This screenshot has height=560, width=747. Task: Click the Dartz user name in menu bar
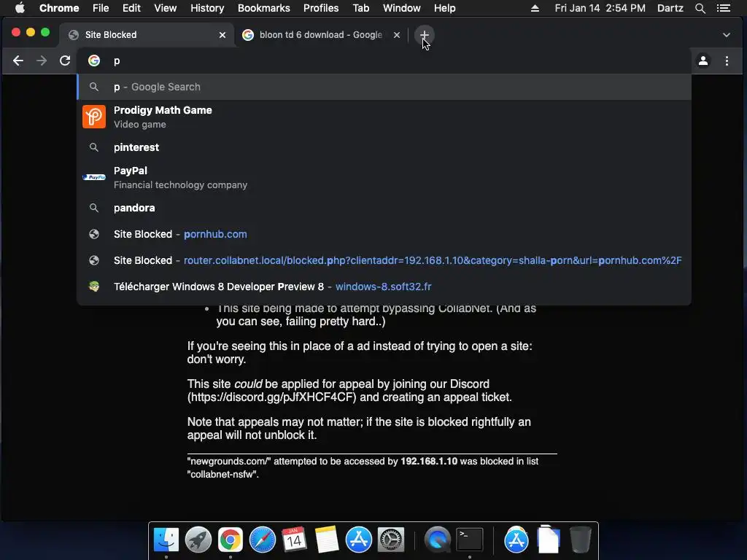coord(670,8)
